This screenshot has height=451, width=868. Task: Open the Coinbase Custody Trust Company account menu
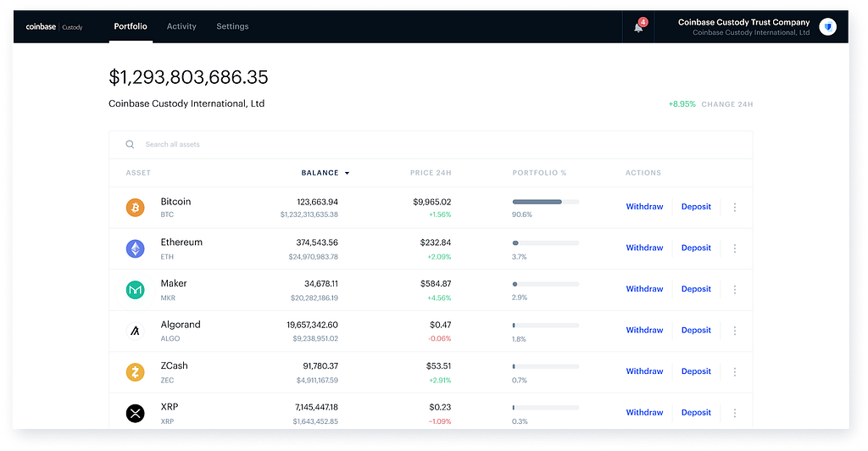point(743,26)
